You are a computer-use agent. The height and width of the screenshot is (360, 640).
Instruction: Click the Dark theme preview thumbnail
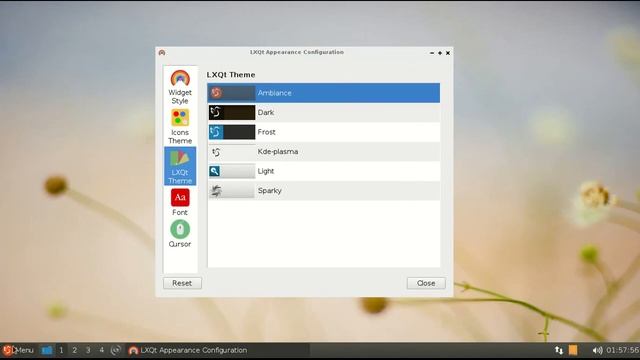click(x=232, y=113)
